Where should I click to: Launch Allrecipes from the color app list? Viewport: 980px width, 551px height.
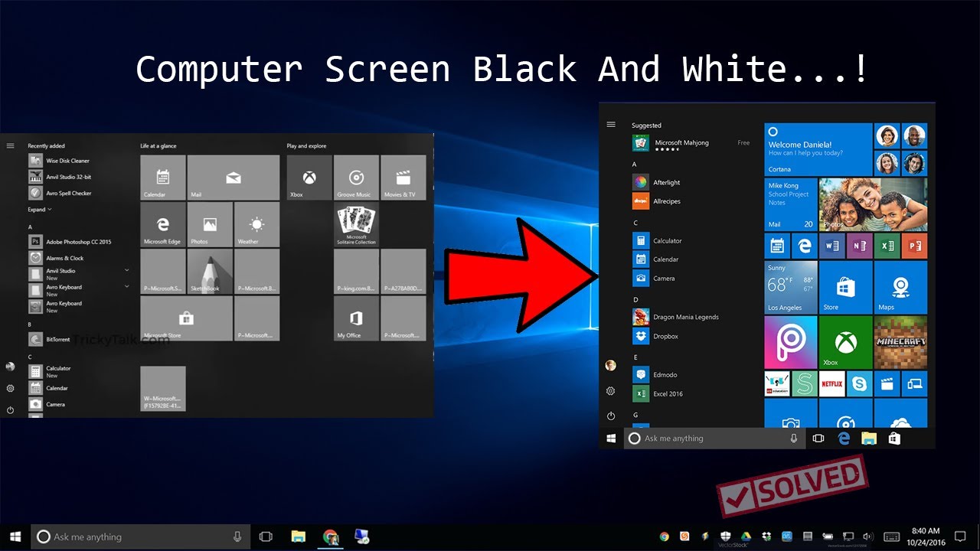pos(657,201)
